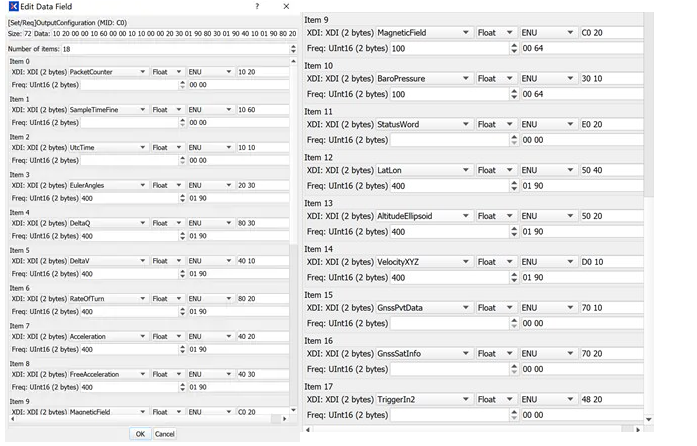The height and width of the screenshot is (446, 697).
Task: Click the Edit Data Field window icon
Action: (x=11, y=8)
